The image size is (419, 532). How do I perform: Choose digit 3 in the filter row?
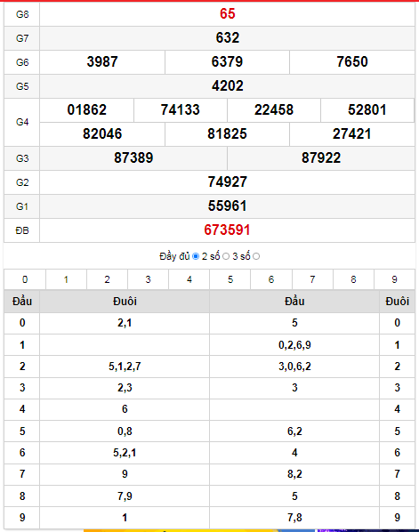tap(149, 279)
